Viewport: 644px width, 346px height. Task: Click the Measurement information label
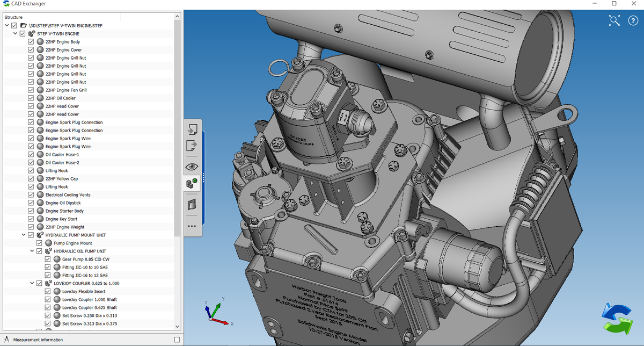38,340
